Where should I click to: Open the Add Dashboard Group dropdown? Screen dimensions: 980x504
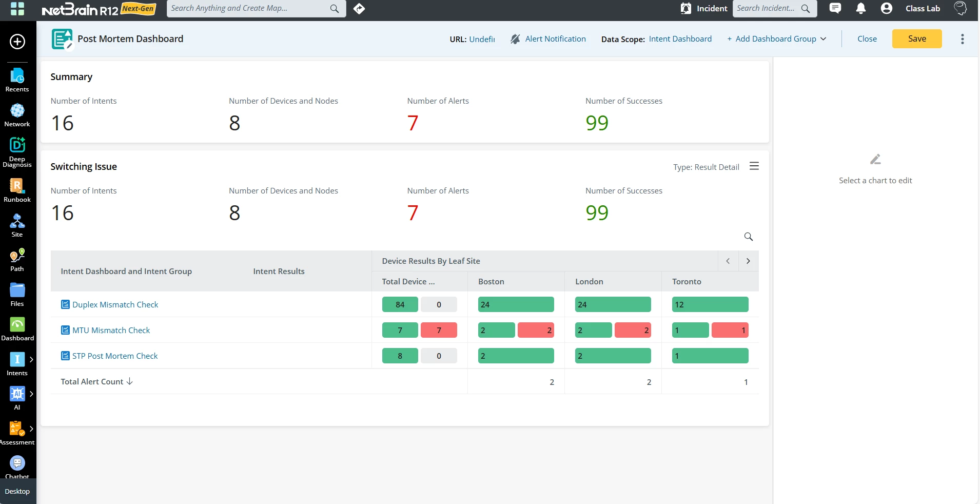pyautogui.click(x=776, y=39)
